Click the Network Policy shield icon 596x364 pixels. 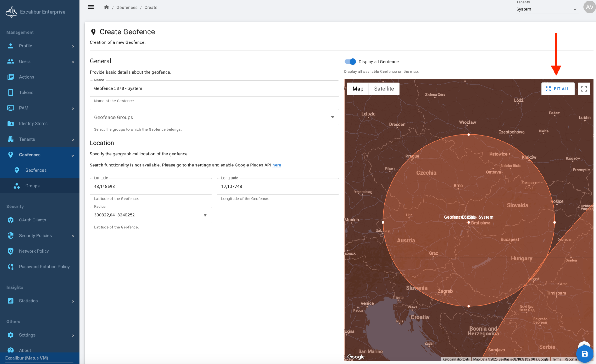click(x=10, y=251)
